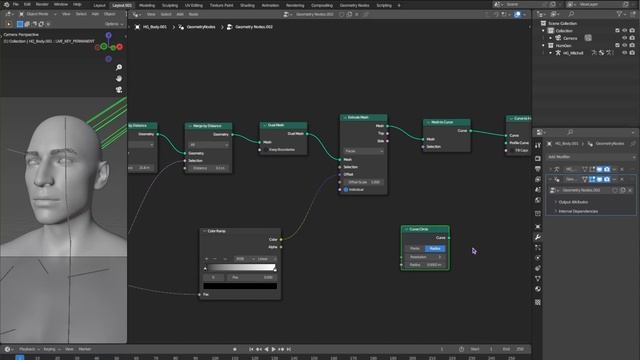
Task: Click the play animation button
Action: pos(273,349)
